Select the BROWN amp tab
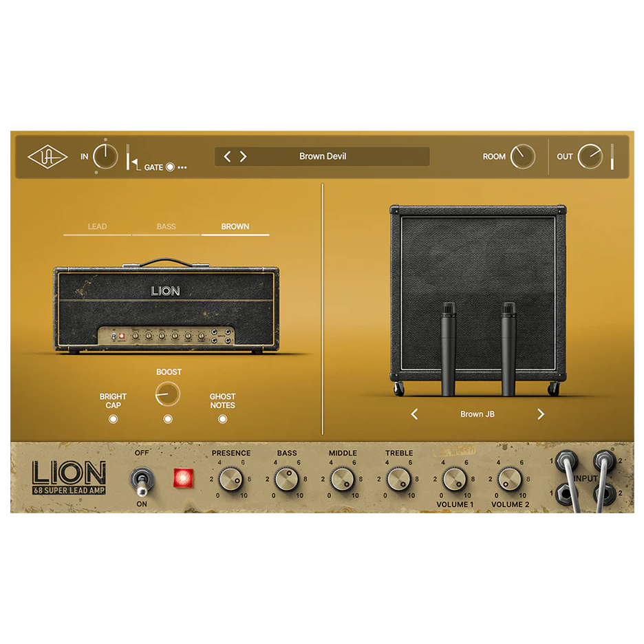The image size is (644, 644). pos(235,227)
